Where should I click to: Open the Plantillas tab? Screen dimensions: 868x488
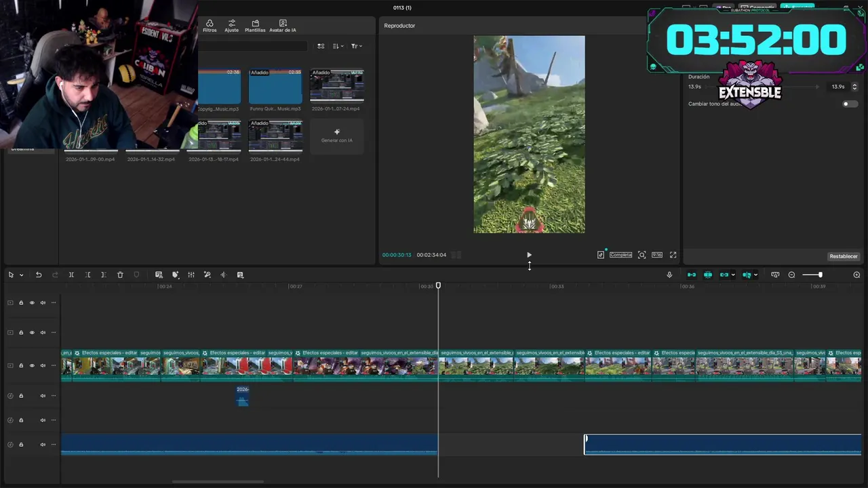[x=255, y=26]
